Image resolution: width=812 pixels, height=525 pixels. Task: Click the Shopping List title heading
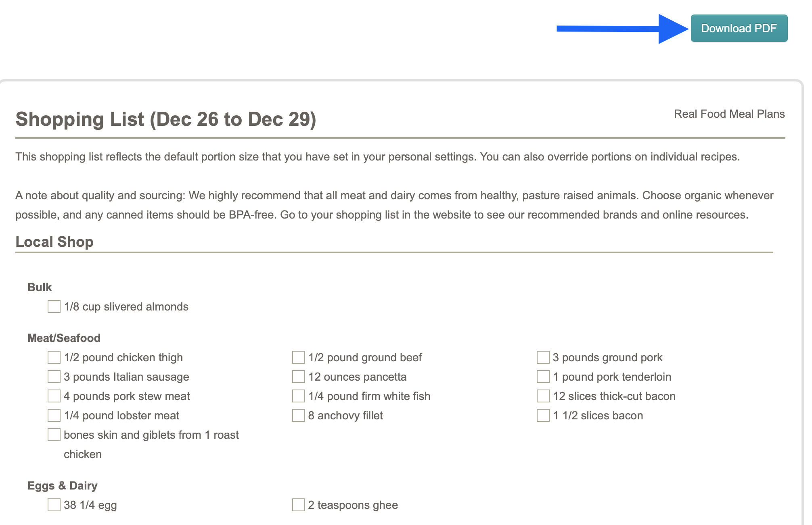click(x=166, y=119)
